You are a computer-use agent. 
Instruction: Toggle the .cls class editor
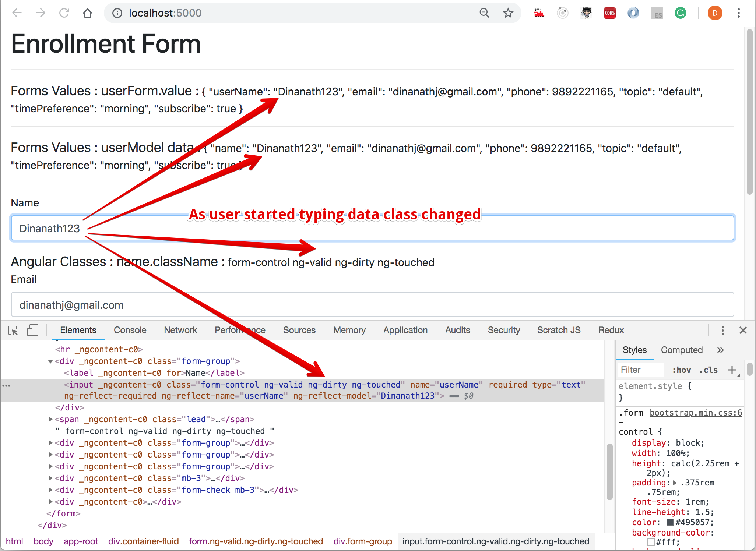708,370
